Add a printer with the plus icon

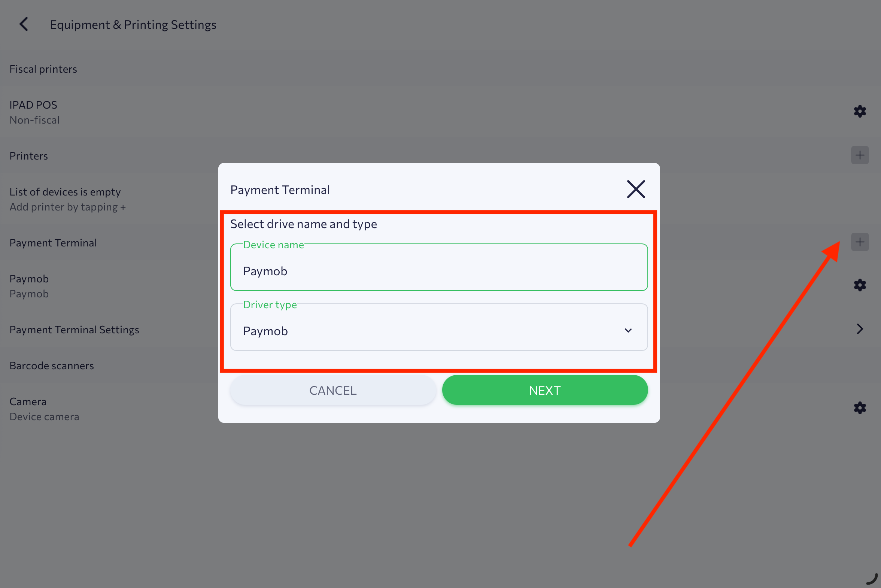[x=860, y=155]
